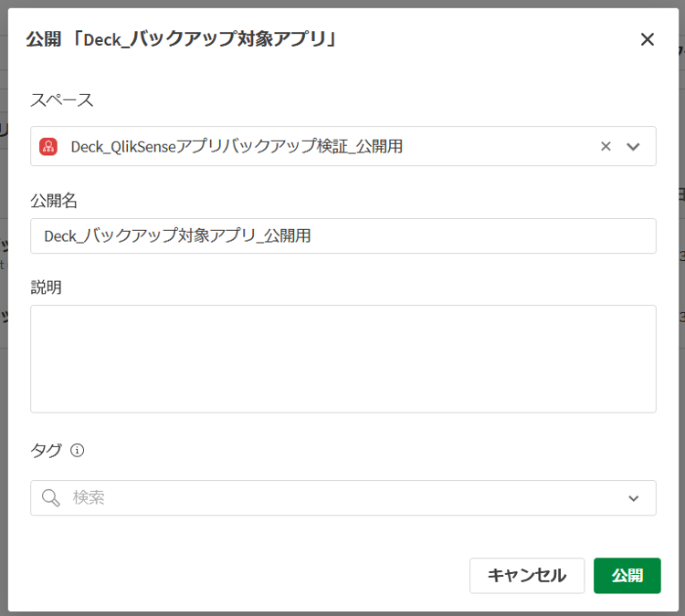
Task: Focus the タグ 検索 search field
Action: (x=342, y=497)
